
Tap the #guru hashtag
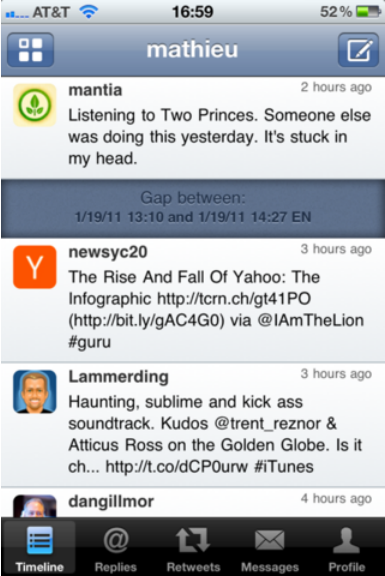90,342
